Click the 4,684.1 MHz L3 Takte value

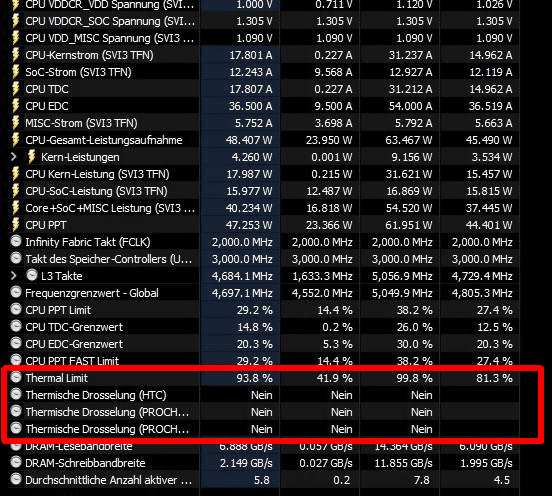click(242, 276)
